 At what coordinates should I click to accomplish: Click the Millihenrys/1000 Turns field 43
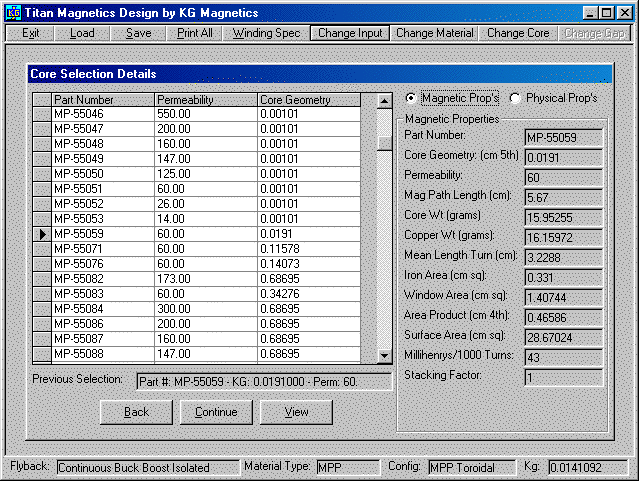click(x=564, y=357)
